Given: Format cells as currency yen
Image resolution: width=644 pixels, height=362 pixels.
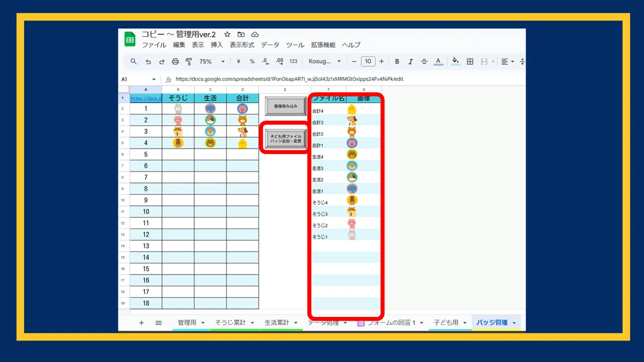Looking at the screenshot, I should pyautogui.click(x=238, y=62).
